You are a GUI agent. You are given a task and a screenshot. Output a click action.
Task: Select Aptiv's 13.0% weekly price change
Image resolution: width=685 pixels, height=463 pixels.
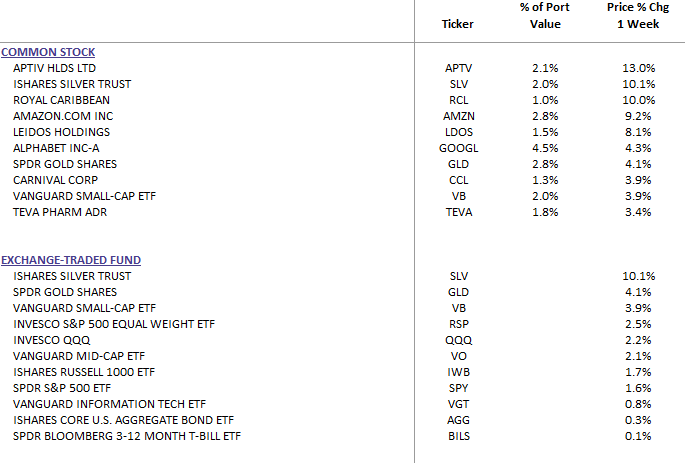pyautogui.click(x=638, y=68)
